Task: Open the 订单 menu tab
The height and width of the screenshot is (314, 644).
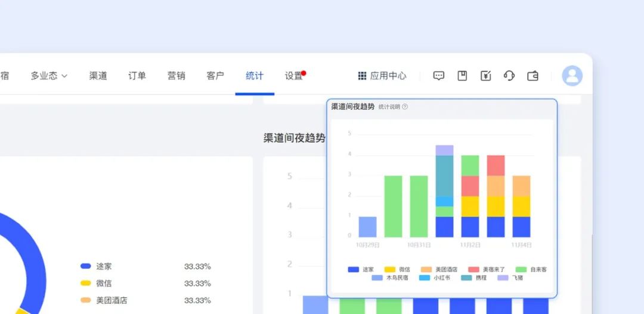Action: tap(137, 76)
